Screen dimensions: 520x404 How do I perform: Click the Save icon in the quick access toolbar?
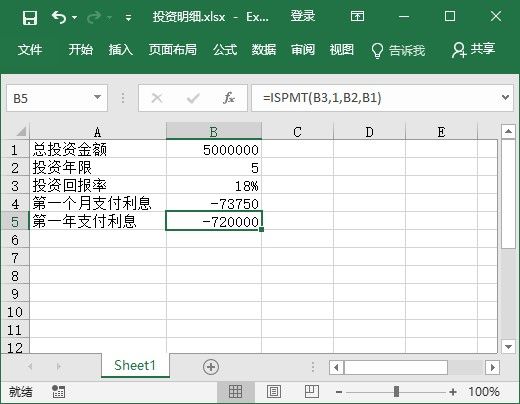point(30,17)
